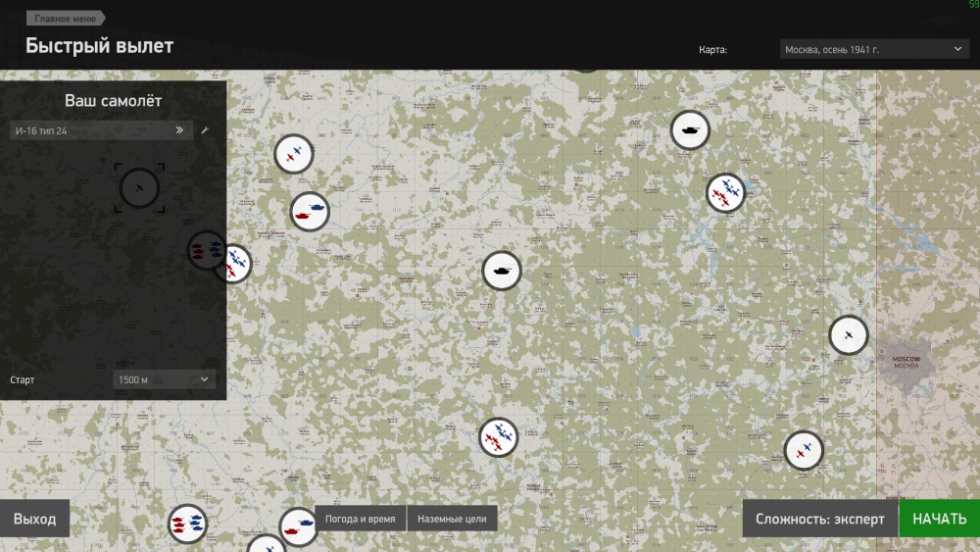The image size is (980, 552).
Task: Choose the 1v1 duel icon southeast of Moscow
Action: [x=804, y=450]
